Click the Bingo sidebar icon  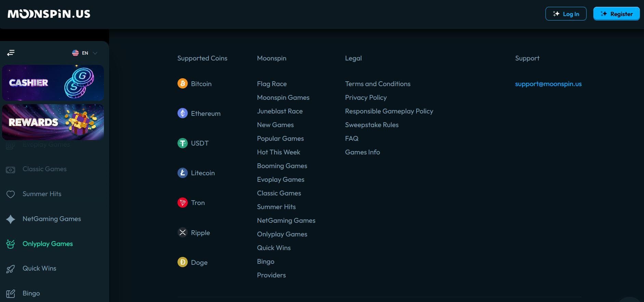[x=11, y=294]
